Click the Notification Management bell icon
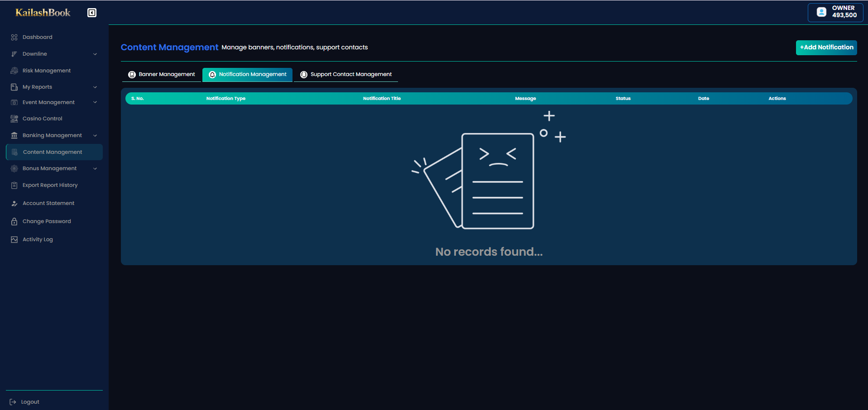 click(x=212, y=75)
